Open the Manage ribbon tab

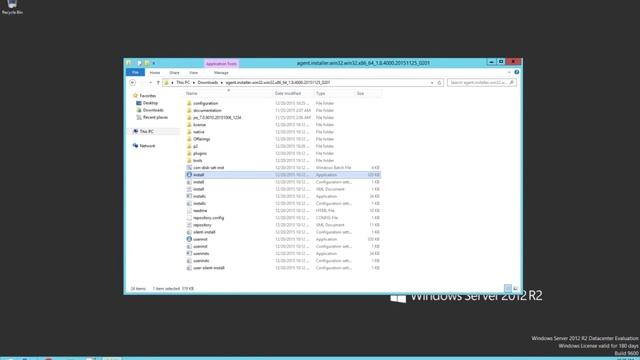pos(221,73)
